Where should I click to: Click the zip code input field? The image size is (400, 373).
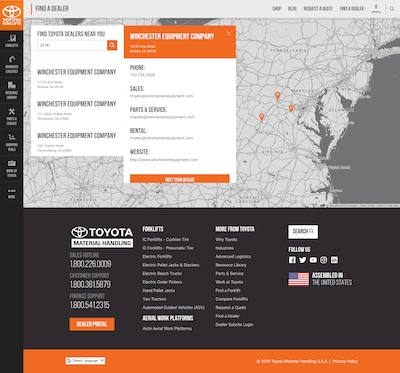[x=72, y=45]
